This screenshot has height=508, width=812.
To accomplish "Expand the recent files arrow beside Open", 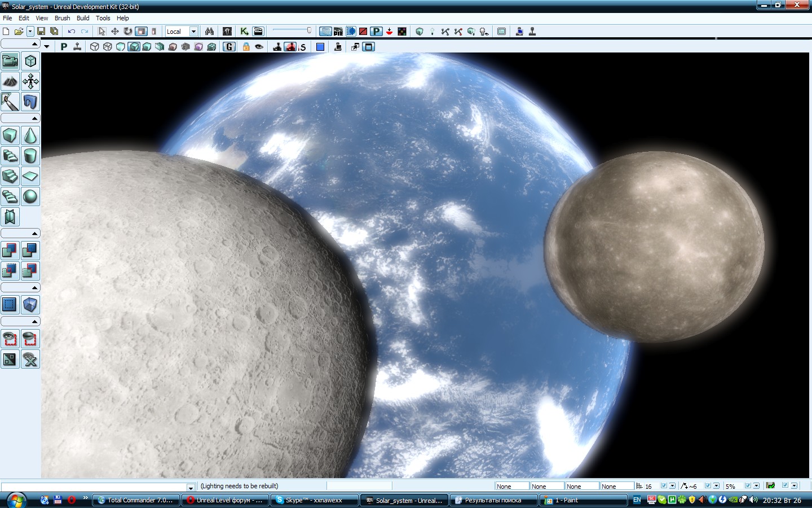I will coord(30,32).
